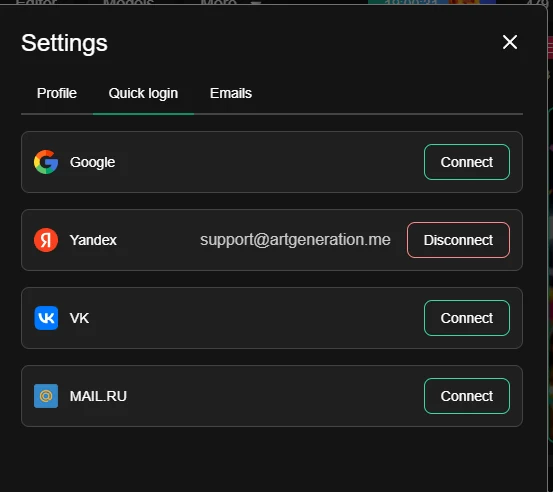Screen dimensions: 553x492
Task: Open the Emails tab
Action: pos(231,93)
